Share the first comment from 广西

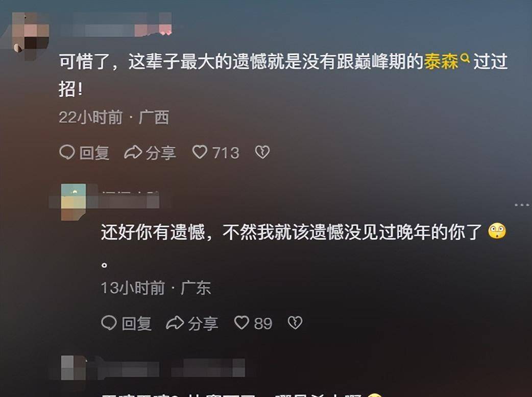click(150, 152)
